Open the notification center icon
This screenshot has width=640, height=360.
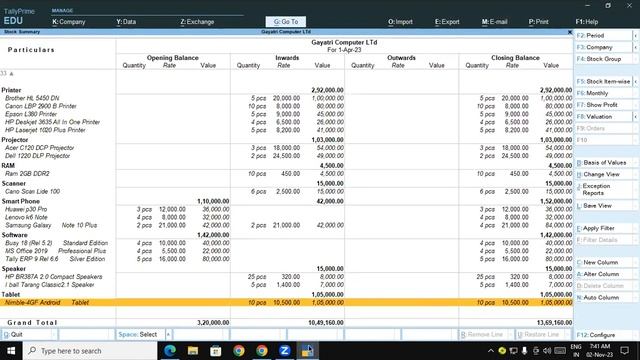click(624, 351)
